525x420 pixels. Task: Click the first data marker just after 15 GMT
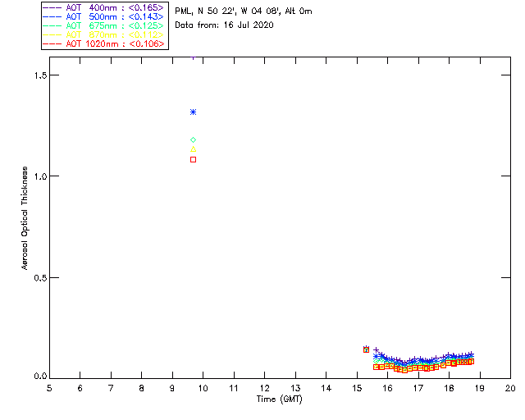point(366,349)
